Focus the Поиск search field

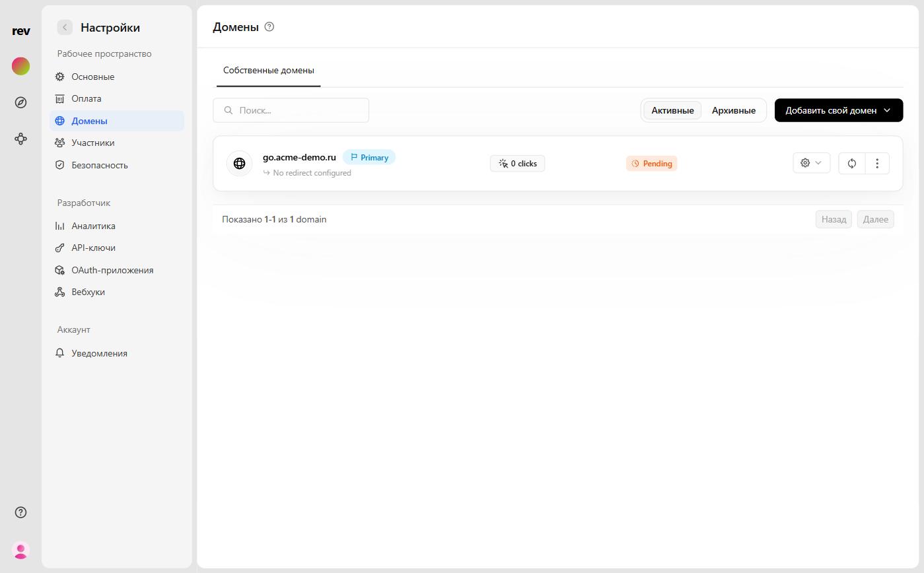291,110
